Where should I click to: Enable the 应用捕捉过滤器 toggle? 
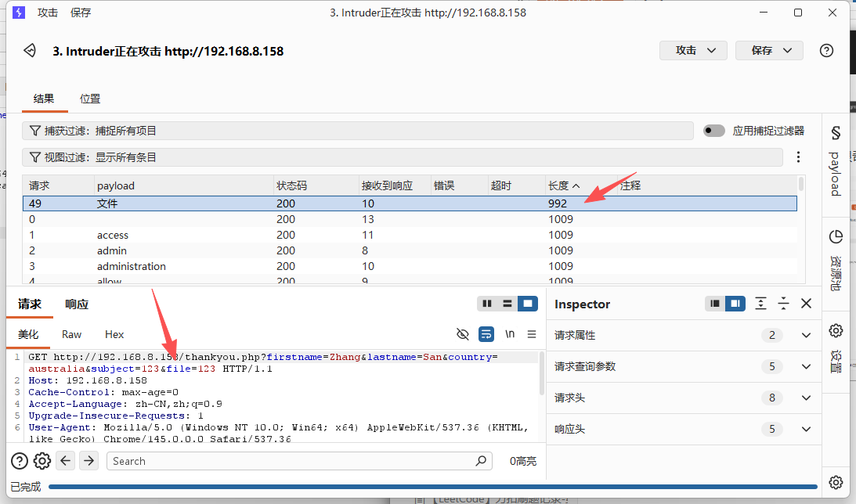pos(713,131)
